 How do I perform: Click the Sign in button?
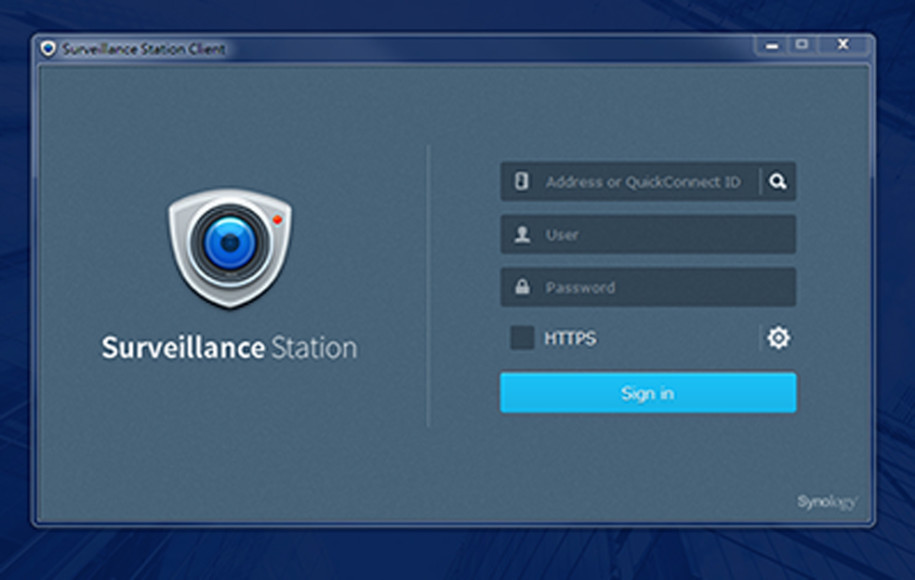point(648,393)
